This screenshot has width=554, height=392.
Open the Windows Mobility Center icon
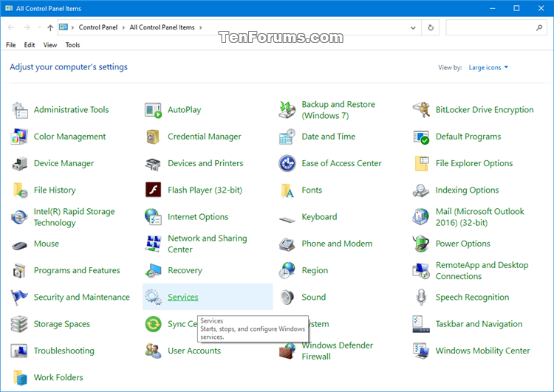pos(421,351)
